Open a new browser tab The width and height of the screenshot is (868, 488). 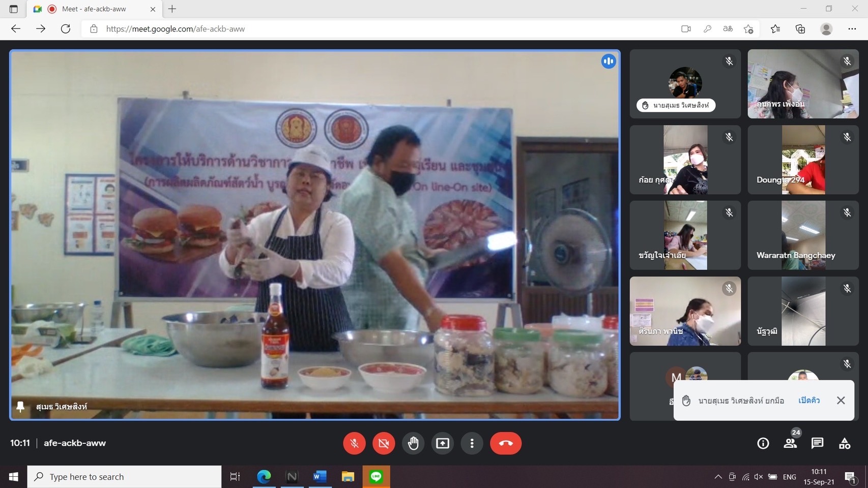click(172, 9)
